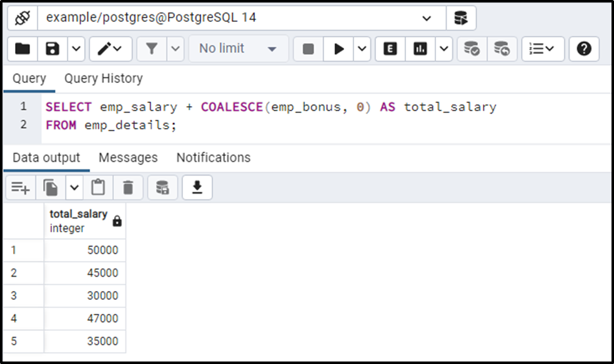
Task: Open the Messages tab
Action: [x=127, y=157]
